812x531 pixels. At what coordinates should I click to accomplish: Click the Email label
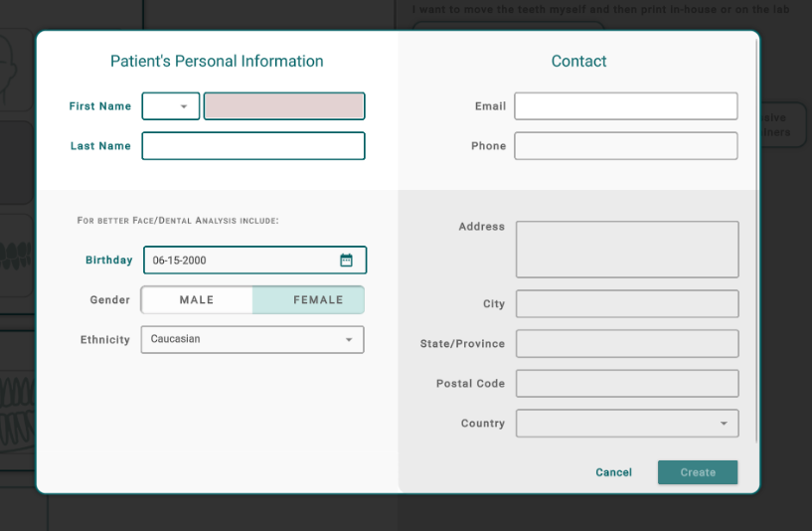pos(490,106)
